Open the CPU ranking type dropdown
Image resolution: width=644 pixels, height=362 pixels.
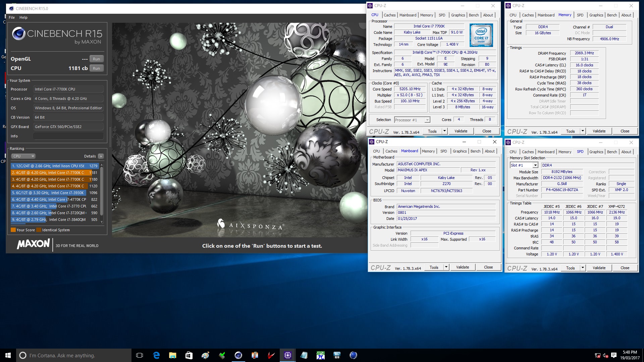click(23, 156)
